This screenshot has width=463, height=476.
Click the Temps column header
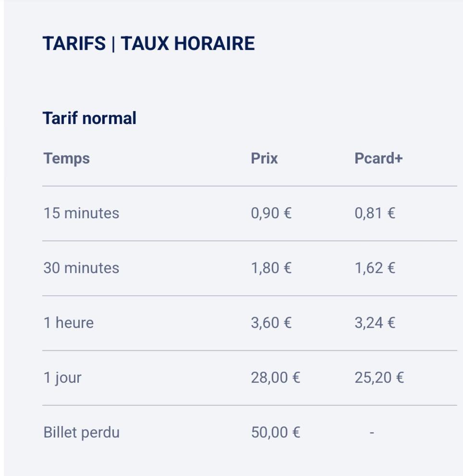66,158
